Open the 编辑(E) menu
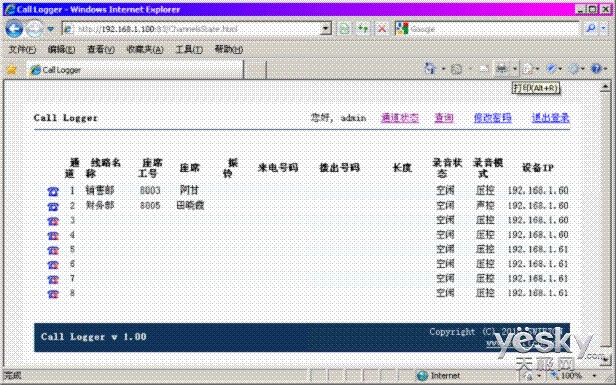616x385 pixels. (x=61, y=50)
